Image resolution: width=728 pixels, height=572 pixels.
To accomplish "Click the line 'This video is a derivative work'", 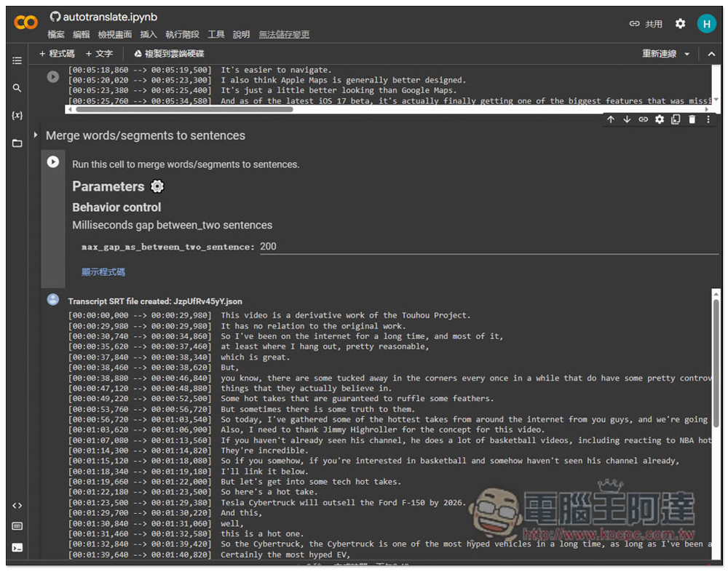I will click(345, 315).
